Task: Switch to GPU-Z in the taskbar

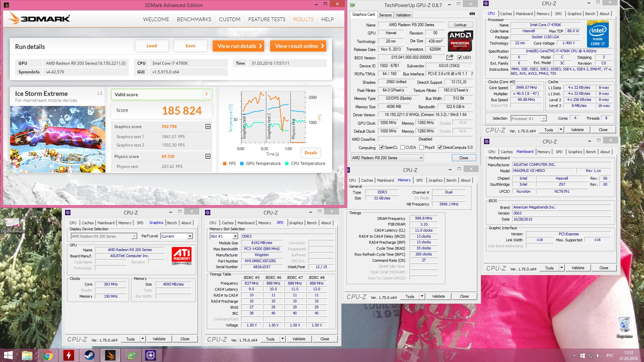Action: [131, 355]
